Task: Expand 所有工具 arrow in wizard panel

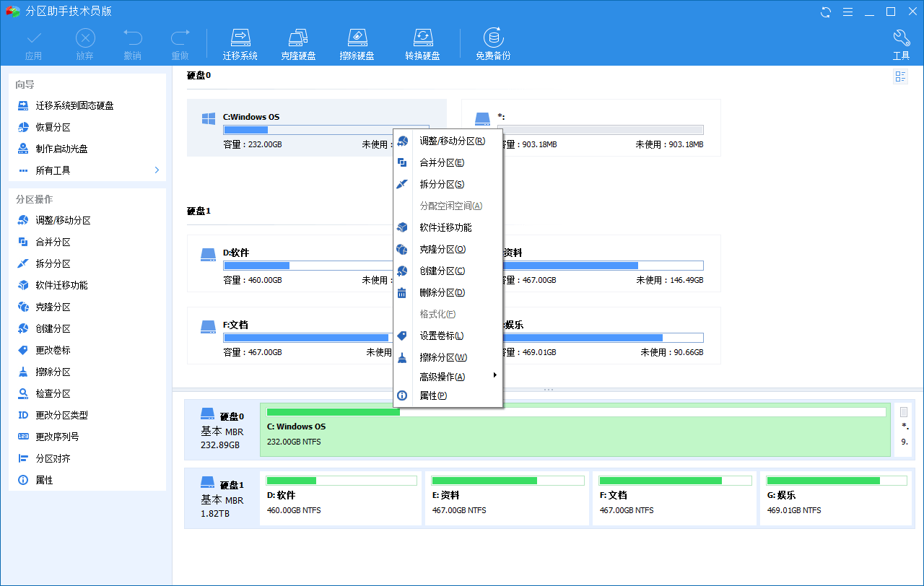Action: click(157, 170)
